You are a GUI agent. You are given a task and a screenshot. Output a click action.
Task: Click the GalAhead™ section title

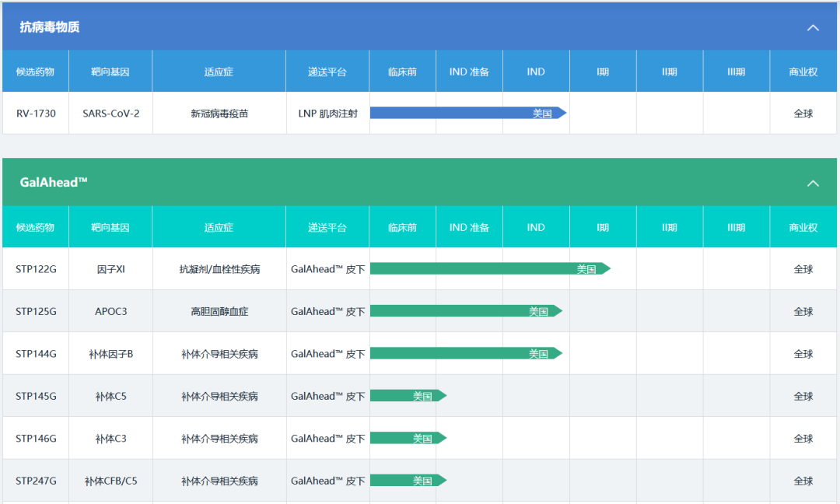(53, 183)
